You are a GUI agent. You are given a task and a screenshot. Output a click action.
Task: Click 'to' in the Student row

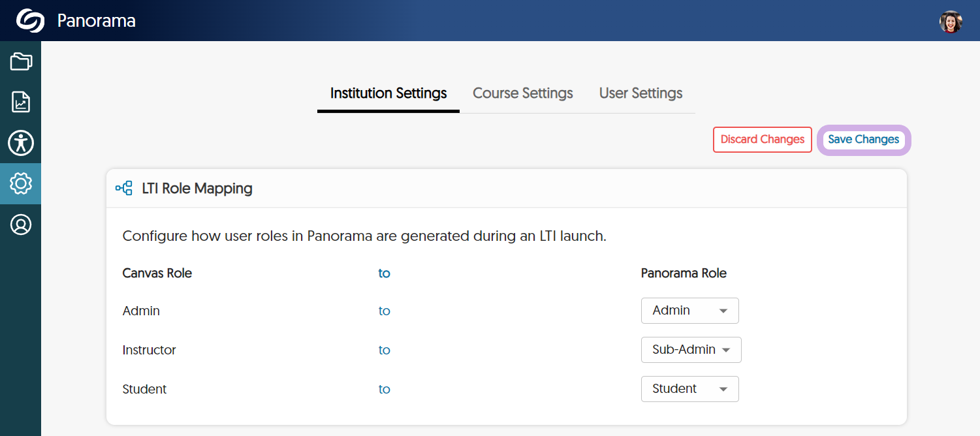click(385, 390)
